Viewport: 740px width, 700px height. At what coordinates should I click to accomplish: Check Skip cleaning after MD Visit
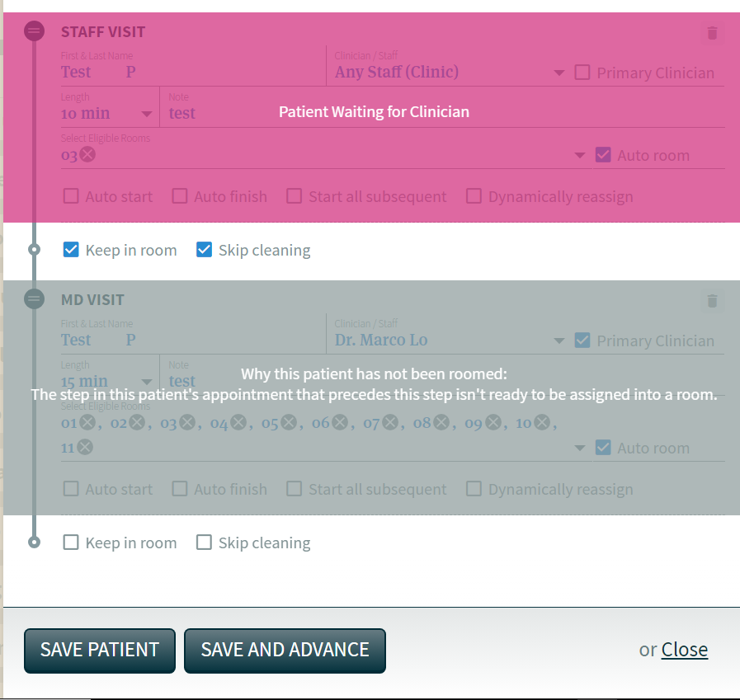pos(204,543)
